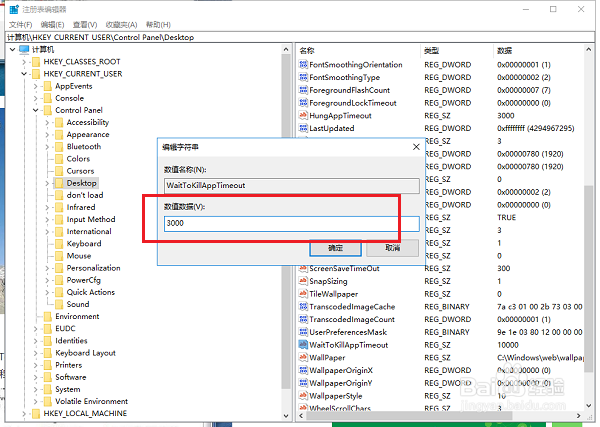Expand the Keyboard Layout key
This screenshot has height=427, width=600.
[x=36, y=353]
